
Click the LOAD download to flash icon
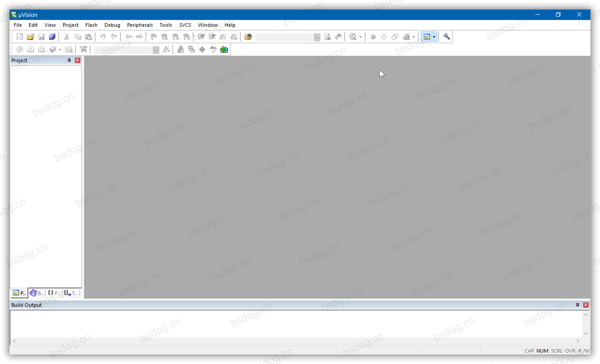pyautogui.click(x=84, y=49)
